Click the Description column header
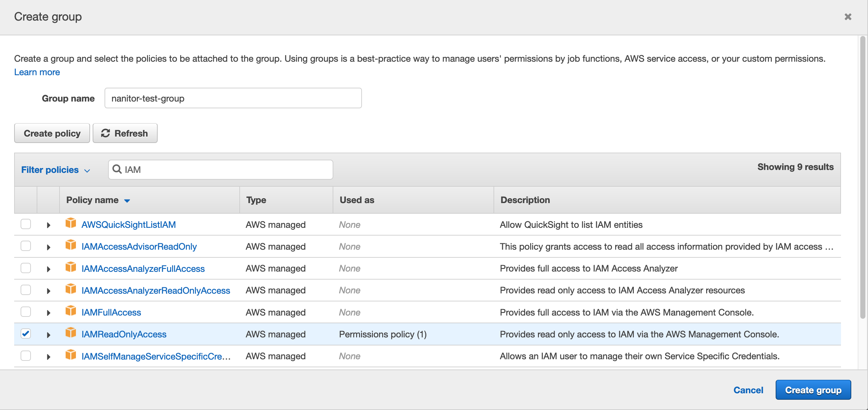This screenshot has height=410, width=868. (525, 200)
